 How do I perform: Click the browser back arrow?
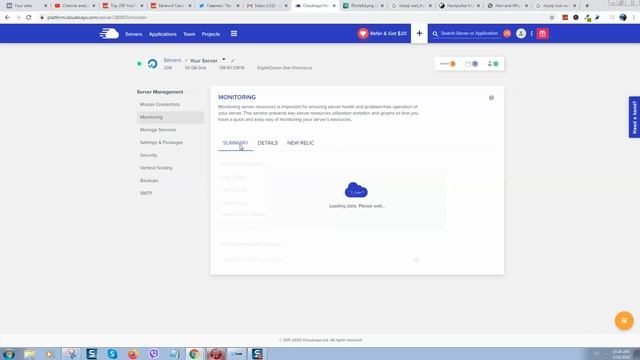[x=7, y=18]
